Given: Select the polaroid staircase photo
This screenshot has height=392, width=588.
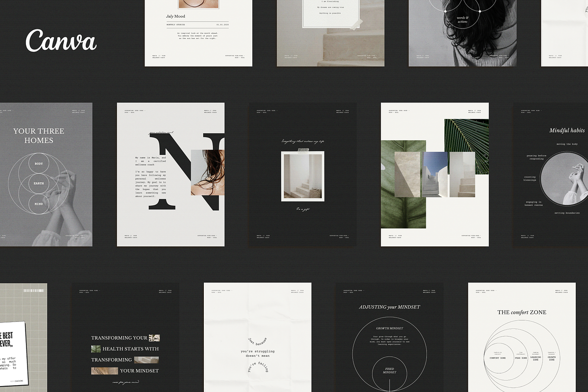Looking at the screenshot, I should tap(302, 176).
